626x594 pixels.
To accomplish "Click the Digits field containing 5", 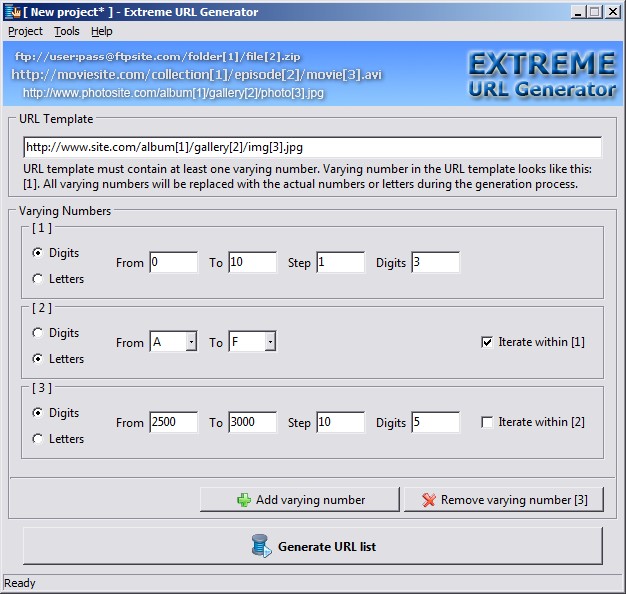I will pyautogui.click(x=434, y=422).
